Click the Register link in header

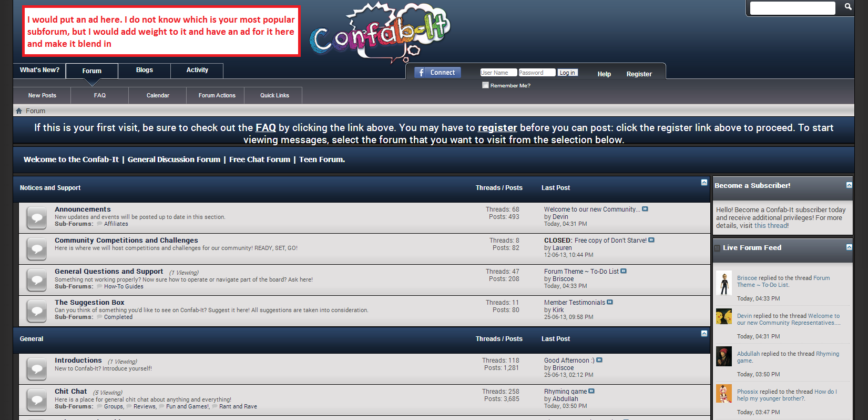(639, 74)
